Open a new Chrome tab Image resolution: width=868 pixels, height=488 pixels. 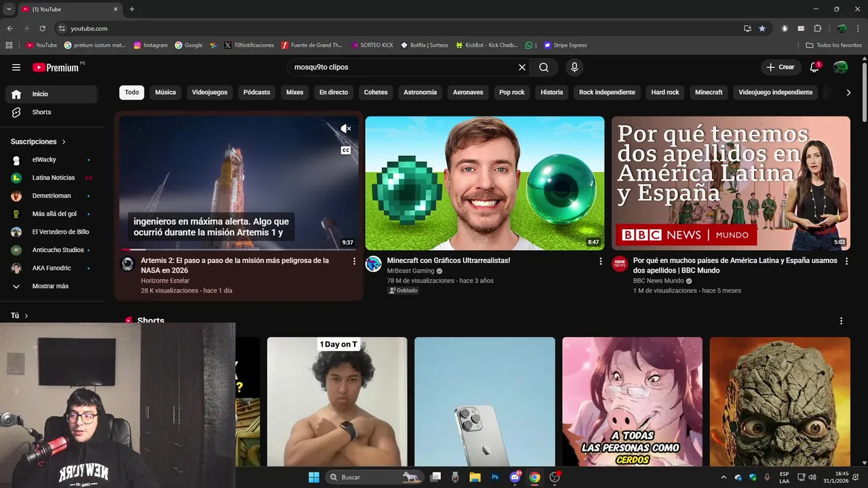(x=132, y=9)
